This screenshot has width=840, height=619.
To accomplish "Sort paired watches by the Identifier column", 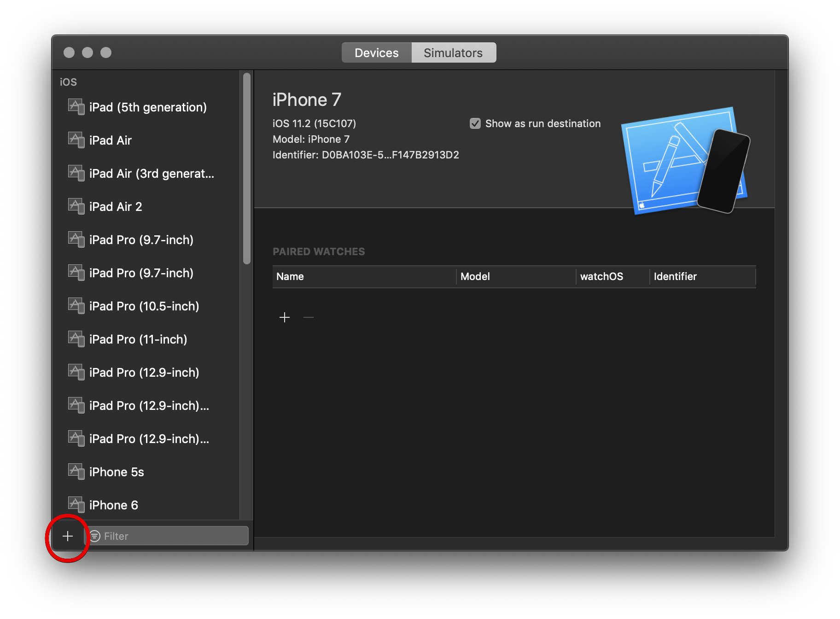I will pyautogui.click(x=703, y=276).
